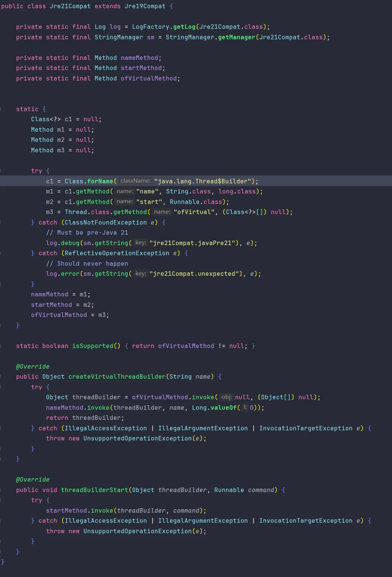Click the class name Jre21Compat in class declaration
The height and width of the screenshot is (577, 392).
[x=70, y=6]
